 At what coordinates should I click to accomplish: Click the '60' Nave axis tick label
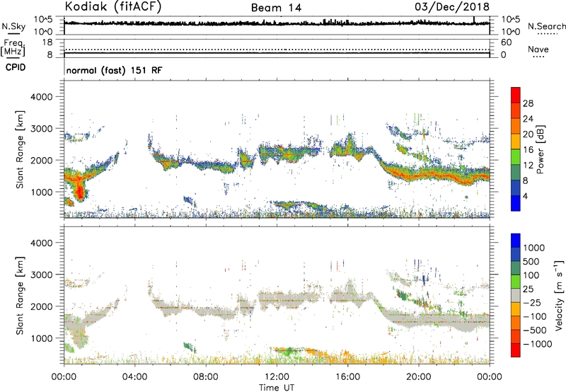click(506, 42)
